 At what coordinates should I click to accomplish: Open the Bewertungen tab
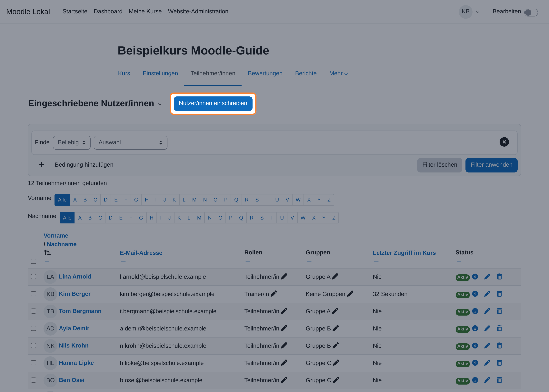click(x=265, y=73)
